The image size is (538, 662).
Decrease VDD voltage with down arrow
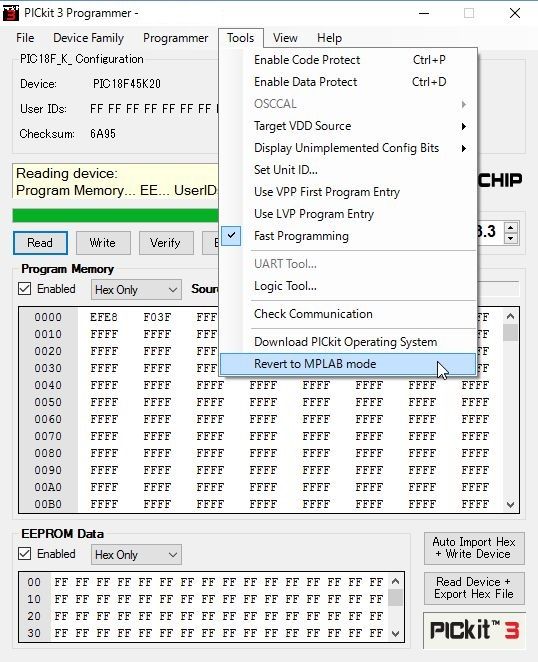pos(511,239)
